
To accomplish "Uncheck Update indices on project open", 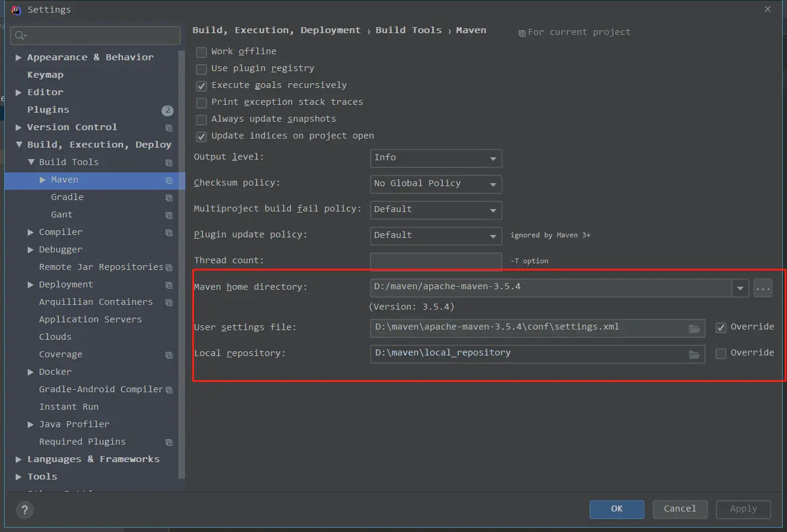I will (201, 136).
